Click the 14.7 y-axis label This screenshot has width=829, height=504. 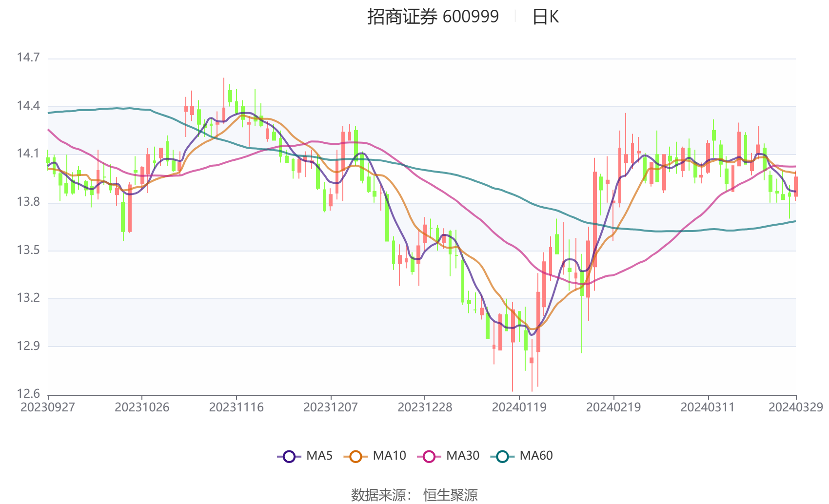click(x=28, y=58)
